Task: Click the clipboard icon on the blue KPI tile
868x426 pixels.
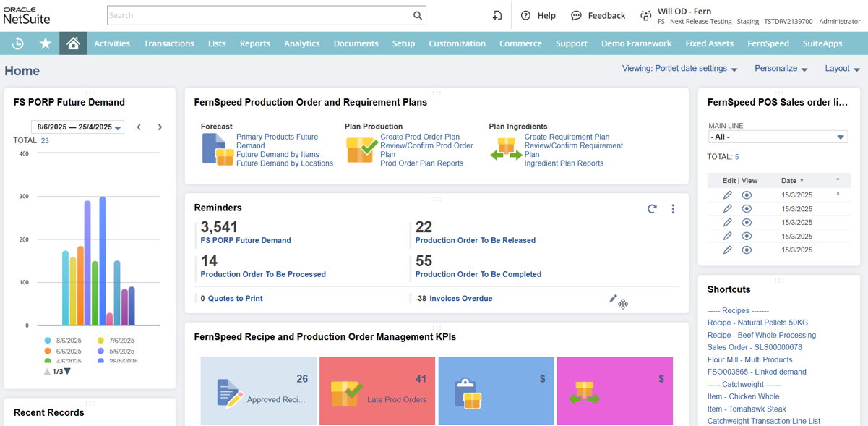Action: (468, 393)
